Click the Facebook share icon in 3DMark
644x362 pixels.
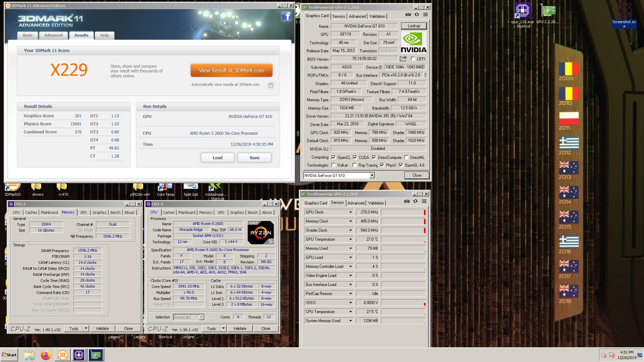pos(286,16)
